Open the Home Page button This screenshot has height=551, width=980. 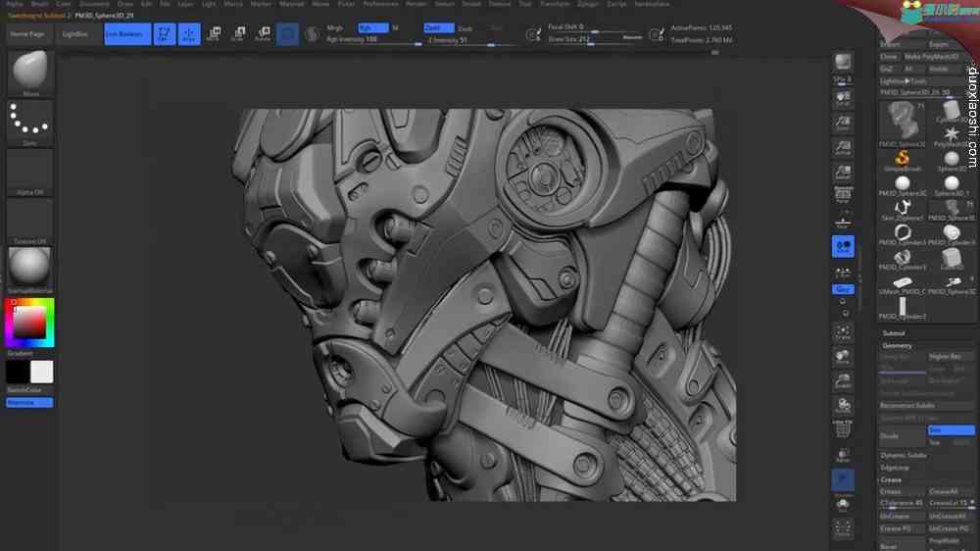[27, 34]
